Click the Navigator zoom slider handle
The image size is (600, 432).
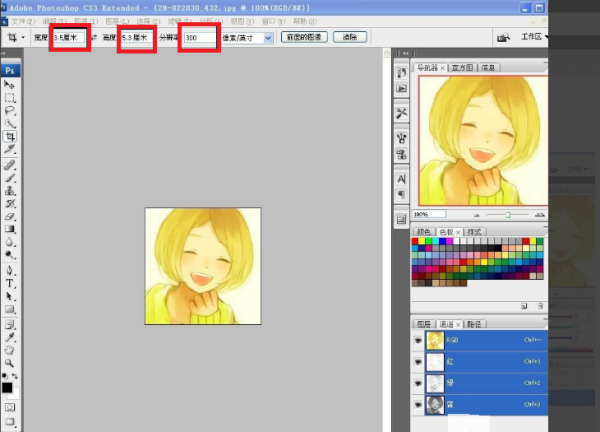(x=508, y=215)
